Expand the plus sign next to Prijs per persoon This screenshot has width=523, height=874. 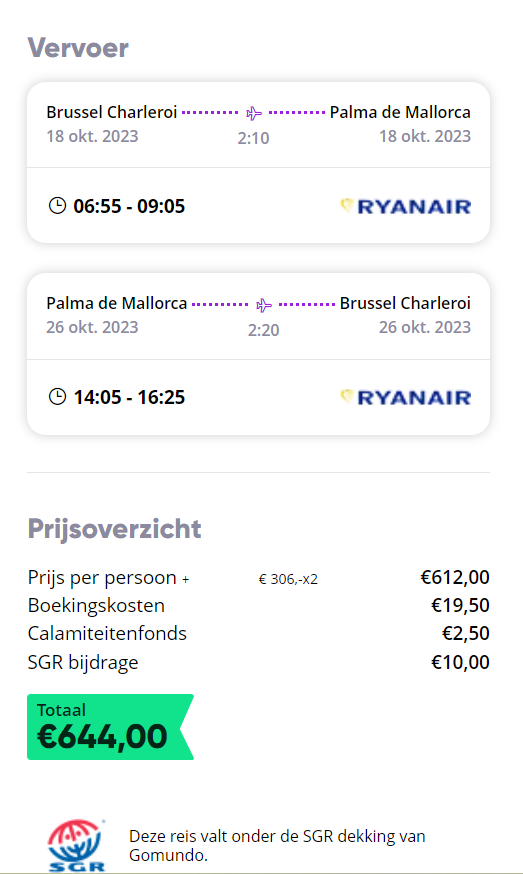(186, 580)
